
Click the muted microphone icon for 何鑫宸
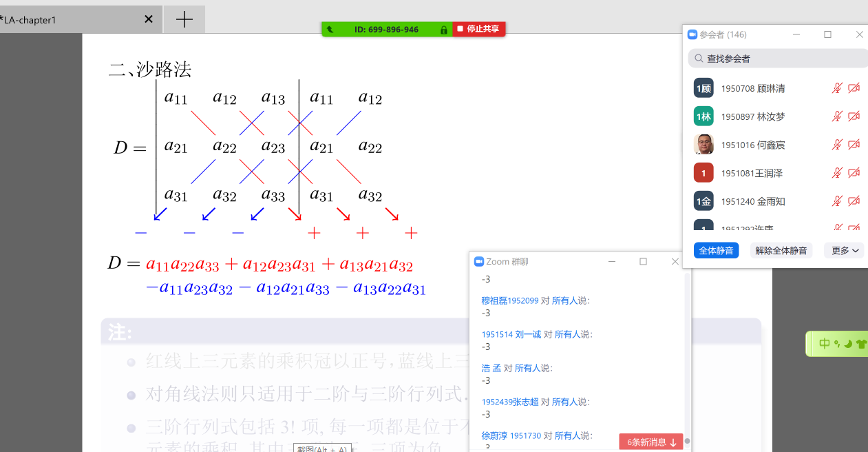pyautogui.click(x=837, y=145)
